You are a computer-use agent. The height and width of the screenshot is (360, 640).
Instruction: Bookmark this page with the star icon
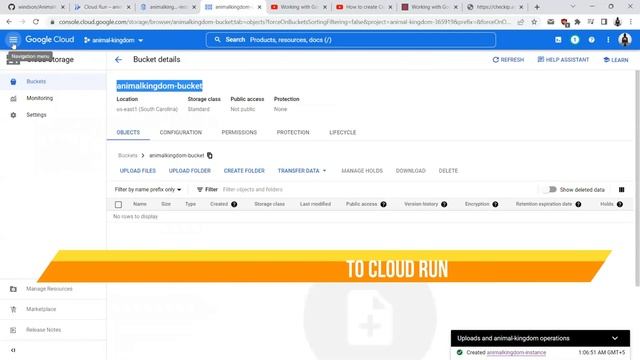click(x=534, y=22)
